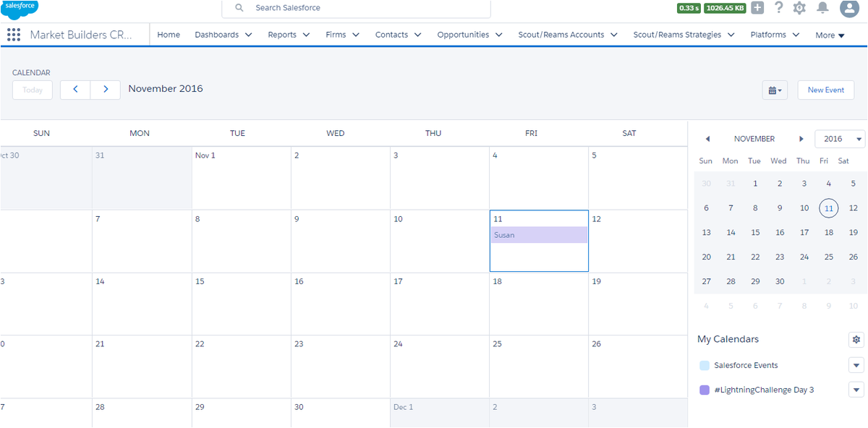
Task: Click the November 17 day cell
Action: (440, 304)
